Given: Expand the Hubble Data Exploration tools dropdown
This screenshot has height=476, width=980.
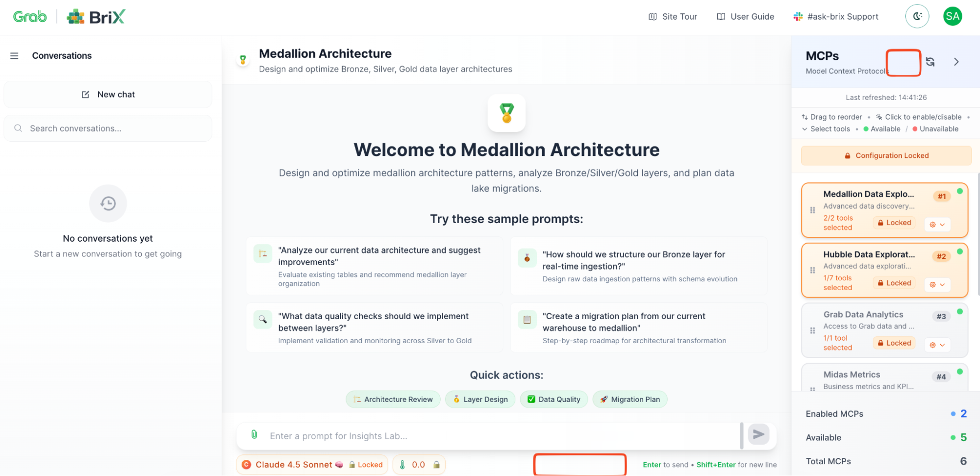Looking at the screenshot, I should coord(937,285).
